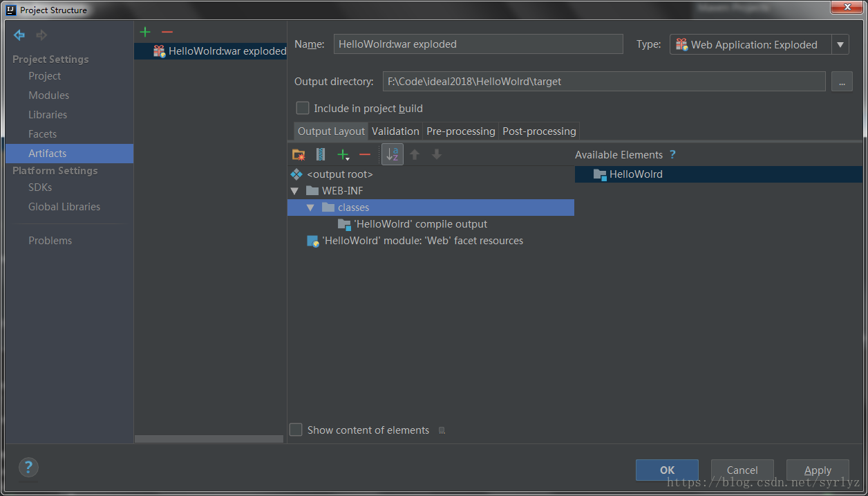Select 'HelloWolrd' compile output row
868x496 pixels.
point(431,224)
